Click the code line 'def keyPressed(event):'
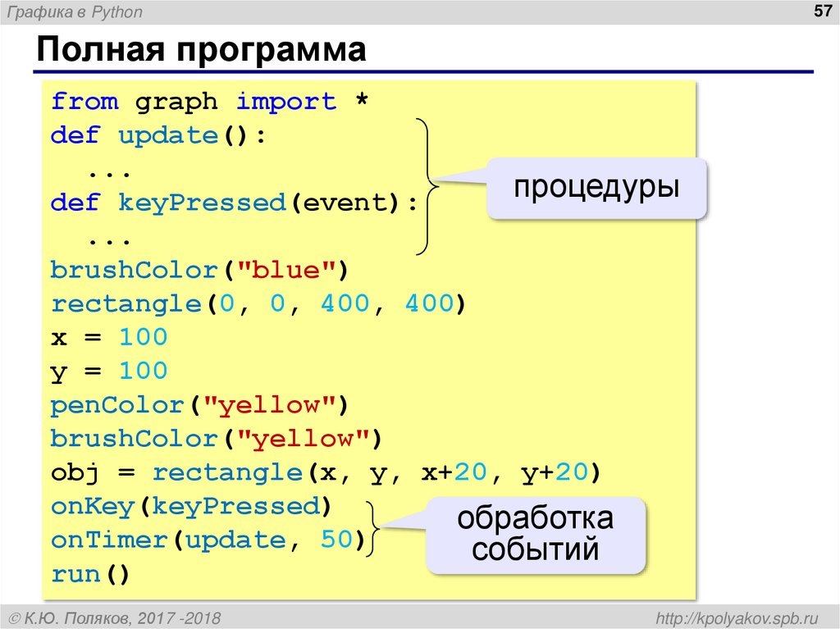This screenshot has width=840, height=629. (234, 203)
